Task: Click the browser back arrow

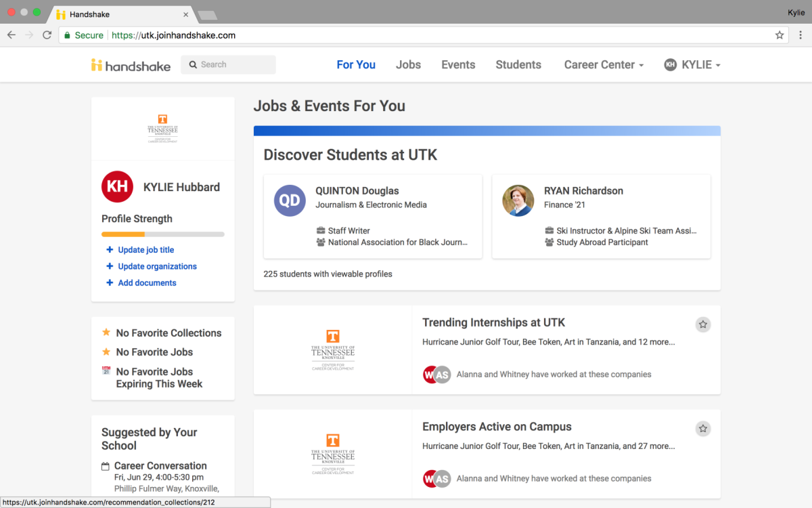Action: pos(12,35)
